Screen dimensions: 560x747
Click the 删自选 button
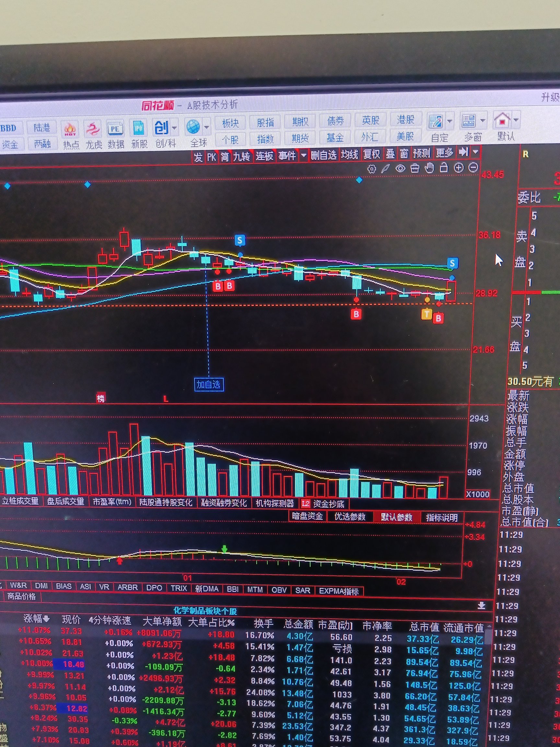point(324,155)
